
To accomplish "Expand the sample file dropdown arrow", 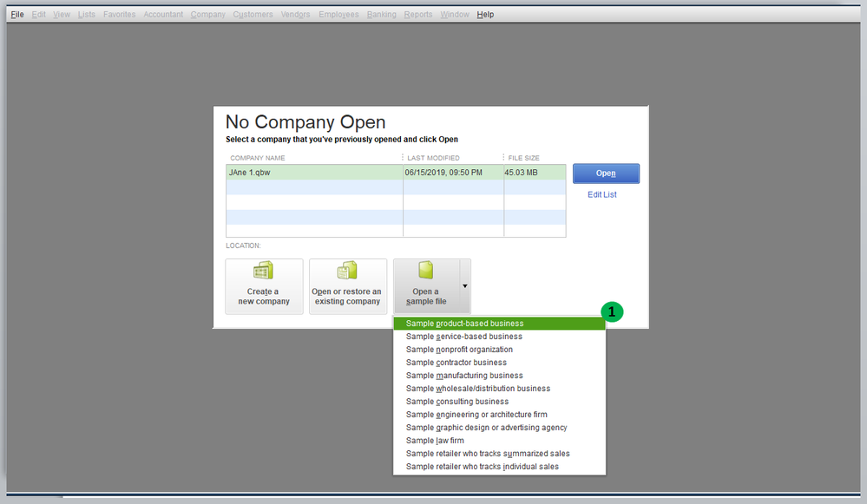I will (x=465, y=286).
